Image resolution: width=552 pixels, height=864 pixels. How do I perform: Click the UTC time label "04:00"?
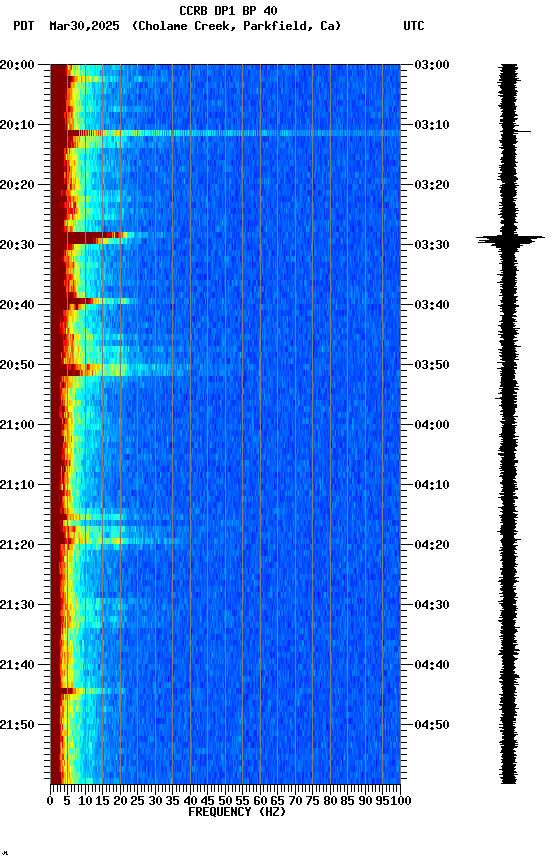432,425
